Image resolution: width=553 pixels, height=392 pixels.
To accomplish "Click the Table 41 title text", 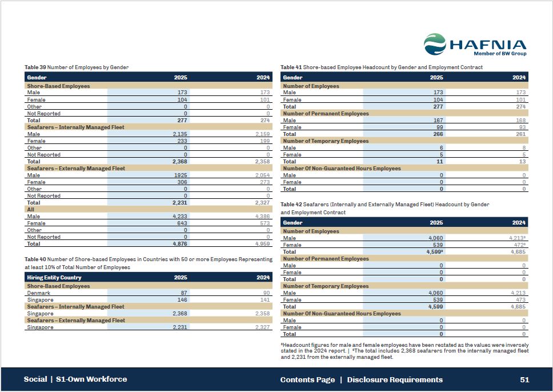I will (x=382, y=67).
